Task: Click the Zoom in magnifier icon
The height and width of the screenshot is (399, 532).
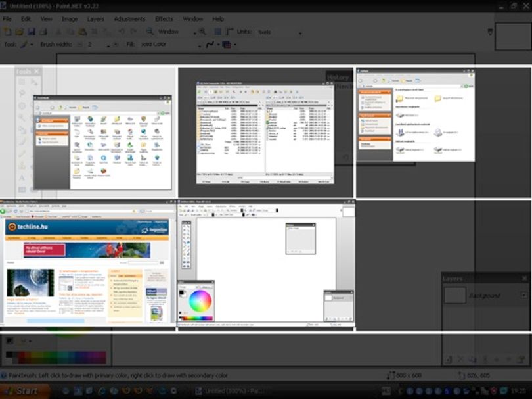Action: [202, 32]
